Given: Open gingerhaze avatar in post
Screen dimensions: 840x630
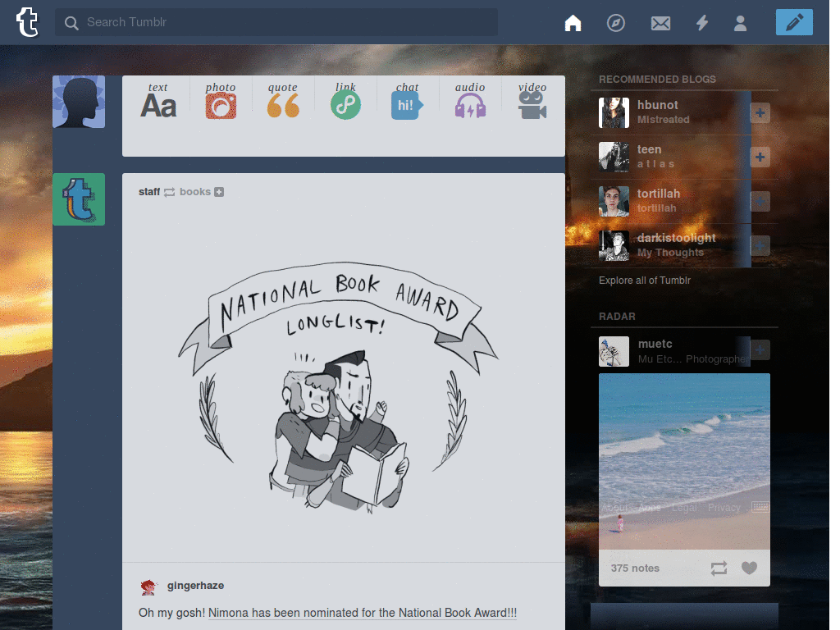Looking at the screenshot, I should click(148, 587).
